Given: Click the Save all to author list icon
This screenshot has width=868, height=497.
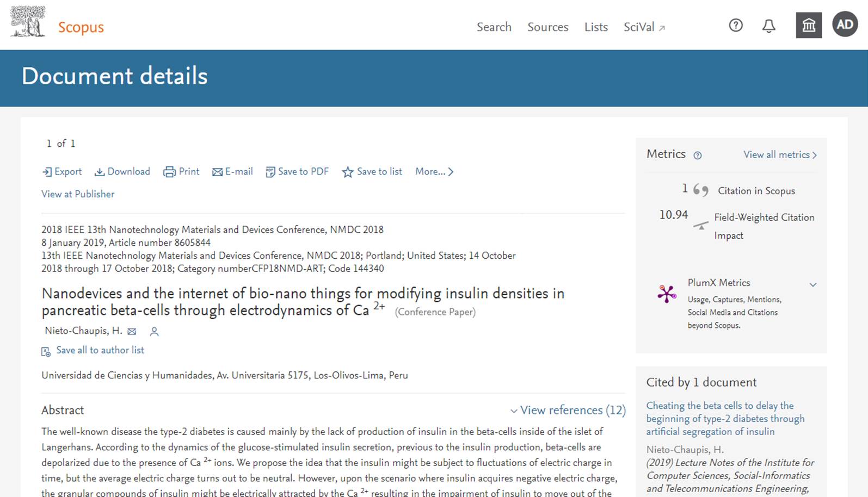Looking at the screenshot, I should click(x=46, y=351).
